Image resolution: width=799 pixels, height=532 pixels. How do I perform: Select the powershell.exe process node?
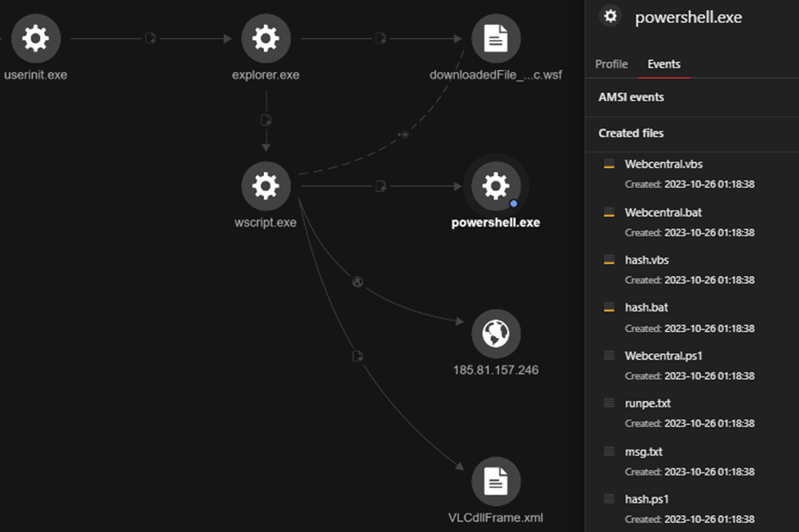(x=495, y=186)
